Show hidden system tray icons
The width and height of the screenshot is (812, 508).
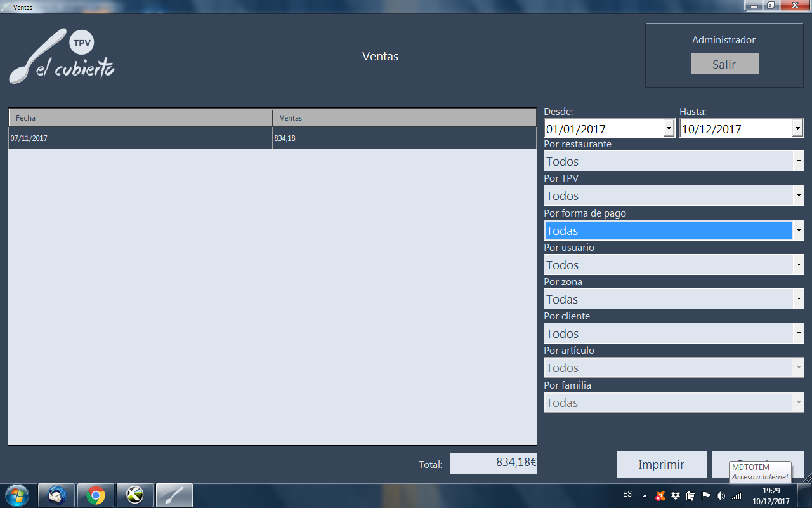pyautogui.click(x=645, y=495)
